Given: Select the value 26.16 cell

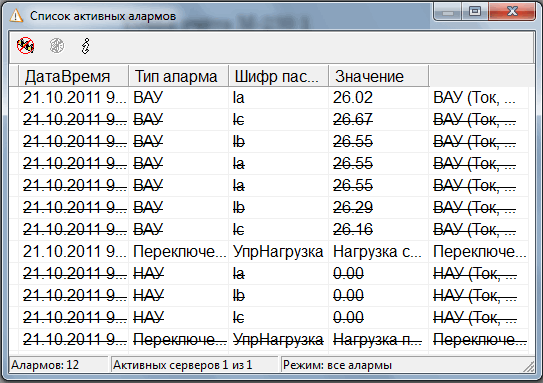Looking at the screenshot, I should click(x=379, y=230).
